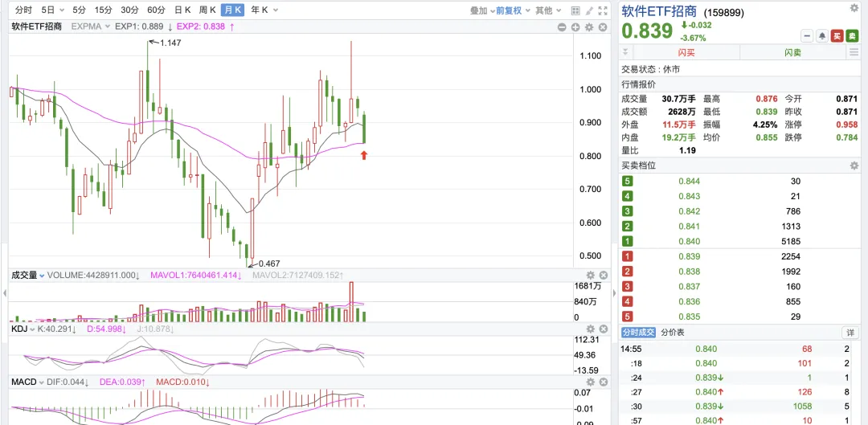Screen dimensions: 868x425
Task: Select the 30分 interval tab
Action: (x=129, y=10)
